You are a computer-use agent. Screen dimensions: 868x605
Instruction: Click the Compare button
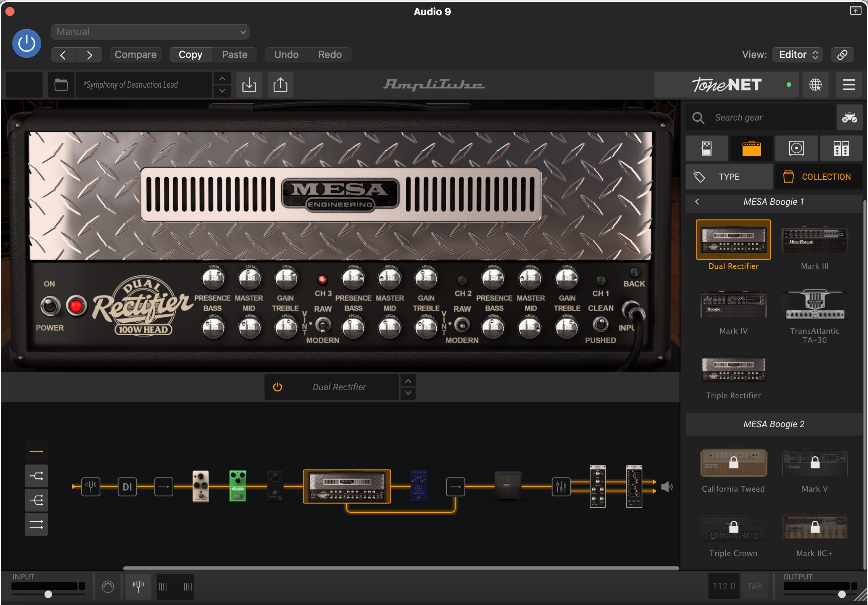pyautogui.click(x=136, y=55)
